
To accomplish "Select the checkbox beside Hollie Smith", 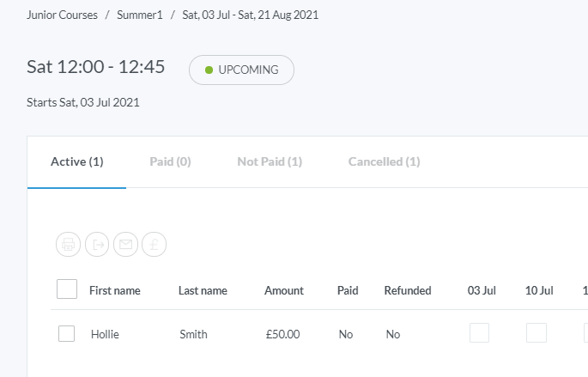I will 66,334.
